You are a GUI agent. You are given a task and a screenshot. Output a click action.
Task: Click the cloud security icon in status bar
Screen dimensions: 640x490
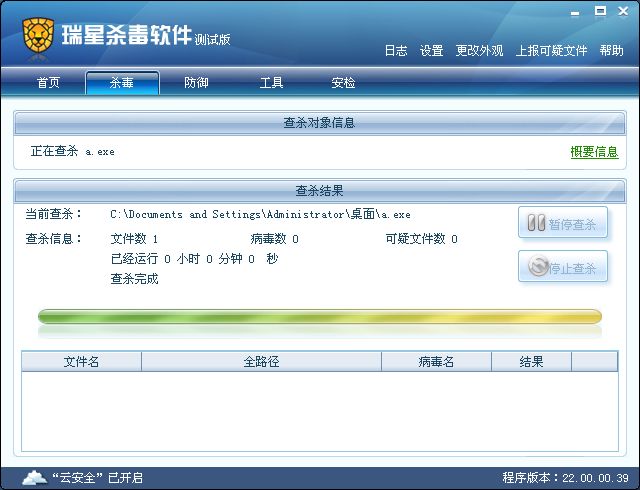(34, 477)
